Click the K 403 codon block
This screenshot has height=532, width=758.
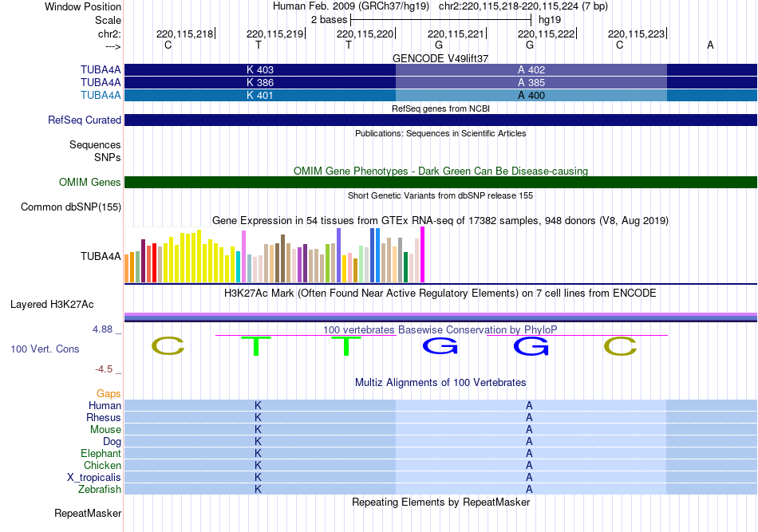click(260, 69)
